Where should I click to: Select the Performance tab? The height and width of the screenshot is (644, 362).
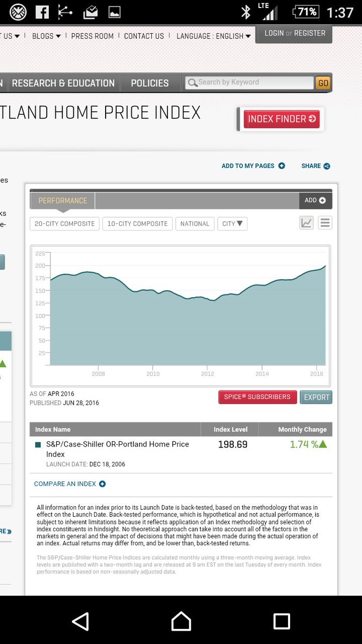pos(63,201)
